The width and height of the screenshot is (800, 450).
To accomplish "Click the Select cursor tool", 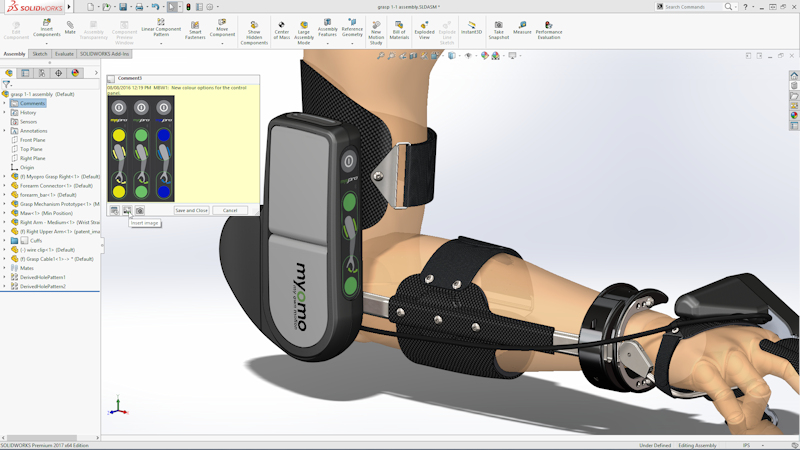I will tap(172, 7).
